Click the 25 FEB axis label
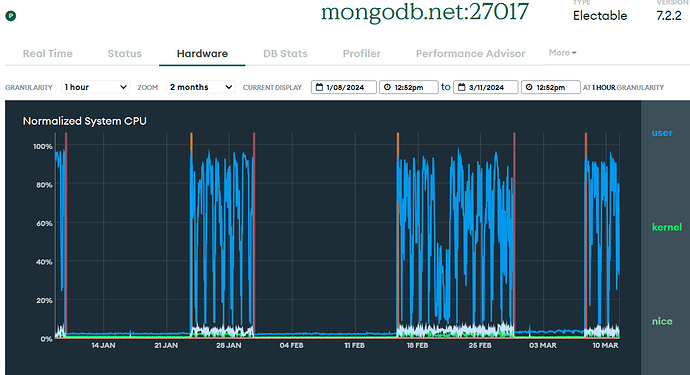Viewport: 690px width, 375px height. [x=480, y=346]
